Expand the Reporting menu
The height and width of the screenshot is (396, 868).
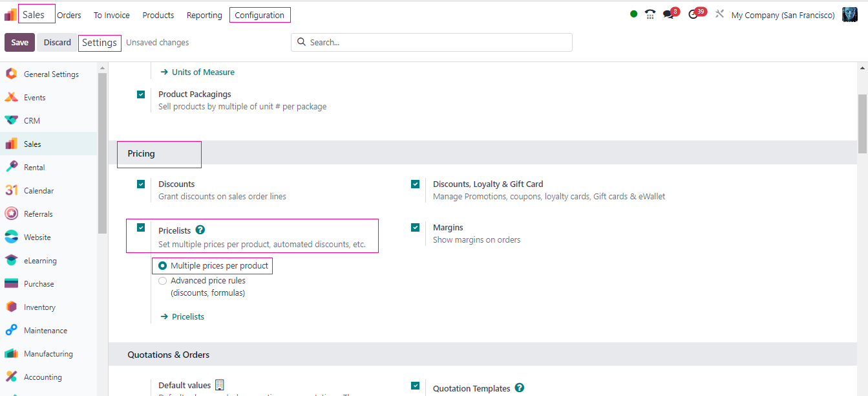click(204, 15)
